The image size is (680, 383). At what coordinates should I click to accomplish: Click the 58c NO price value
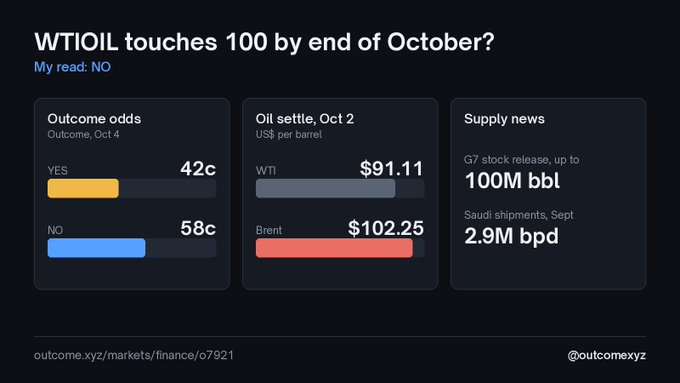pyautogui.click(x=198, y=228)
